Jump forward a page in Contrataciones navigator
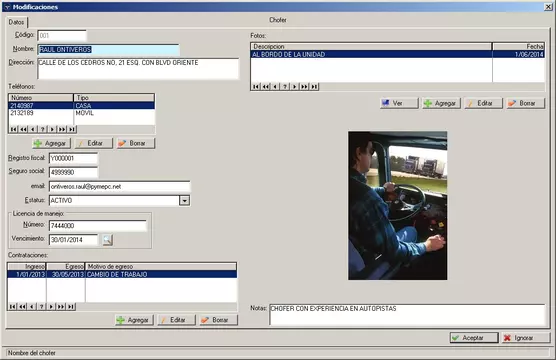This screenshot has height=360, width=556. [x=61, y=306]
